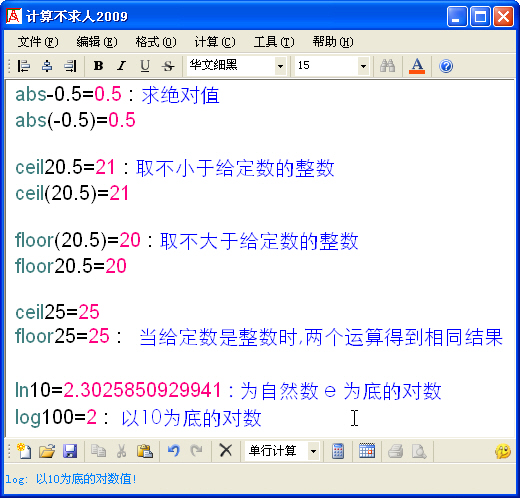Align text left with toolbar icon
The width and height of the screenshot is (520, 498).
point(24,66)
